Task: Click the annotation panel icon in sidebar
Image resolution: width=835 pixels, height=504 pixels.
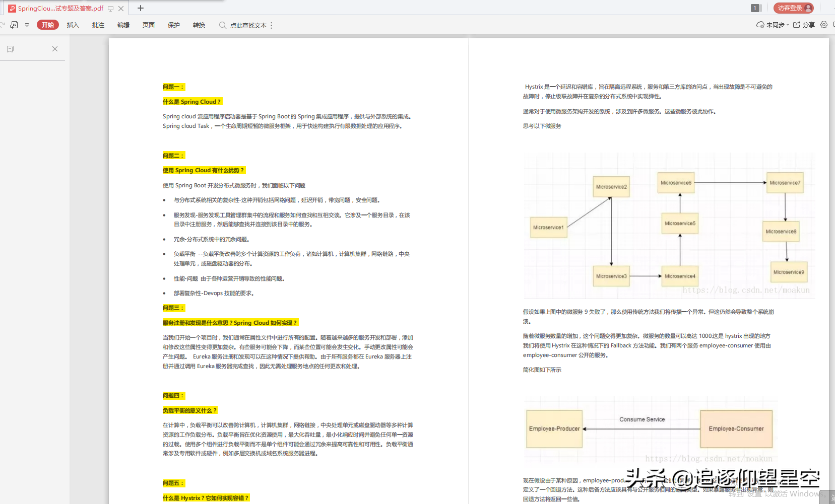Action: tap(10, 49)
